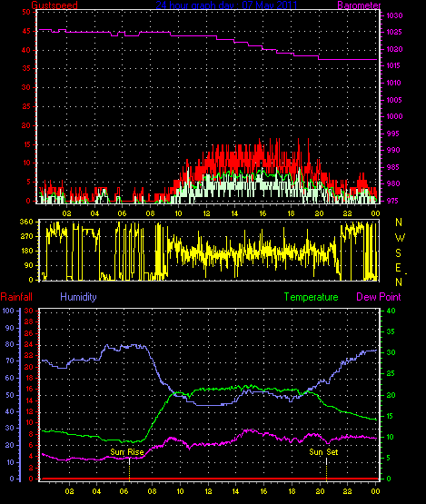Select green temperature axis value 25
426x504 pixels.
[x=391, y=374]
